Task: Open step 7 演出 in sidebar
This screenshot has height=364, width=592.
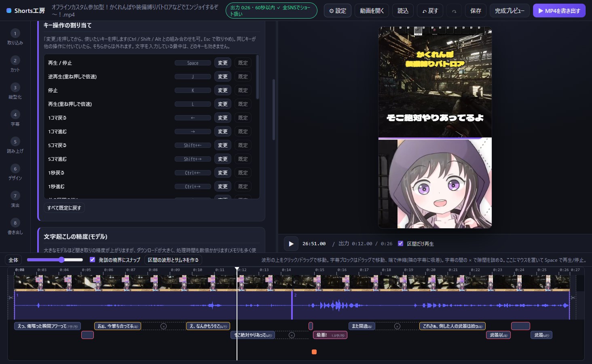Action: click(x=15, y=199)
